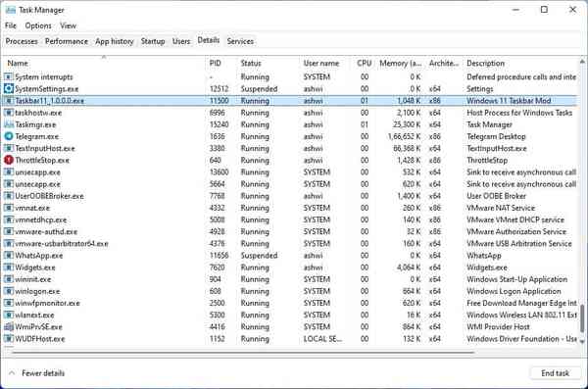
Task: Sort by the CPU column header
Action: 364,63
